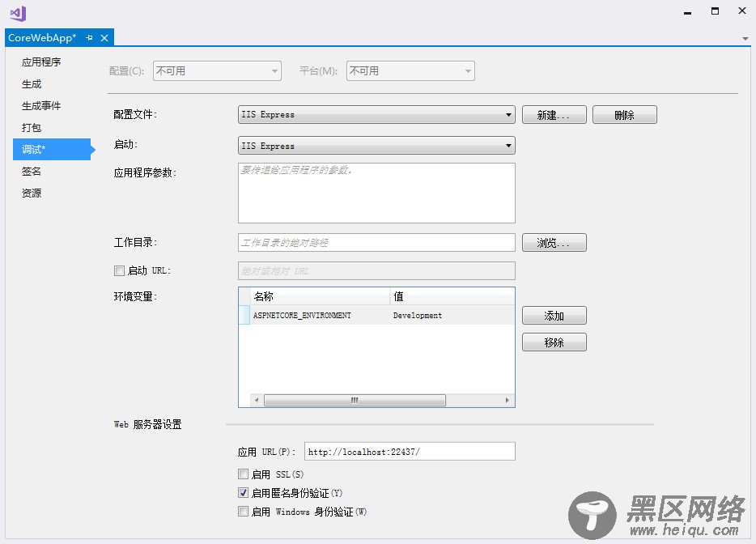Go to the 资源 page
756x544 pixels.
point(32,193)
